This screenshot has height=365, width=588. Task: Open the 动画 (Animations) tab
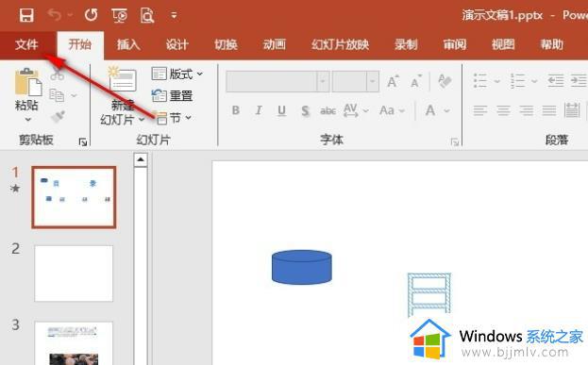pyautogui.click(x=275, y=44)
